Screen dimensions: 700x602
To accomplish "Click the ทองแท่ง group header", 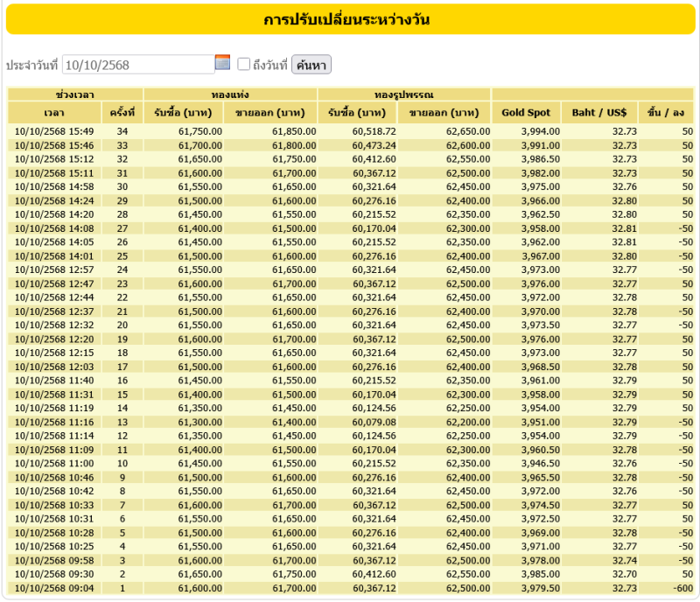I will [230, 94].
